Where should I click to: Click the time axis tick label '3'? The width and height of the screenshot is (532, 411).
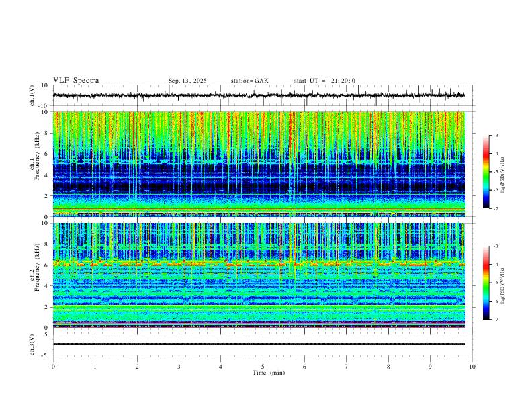click(179, 367)
